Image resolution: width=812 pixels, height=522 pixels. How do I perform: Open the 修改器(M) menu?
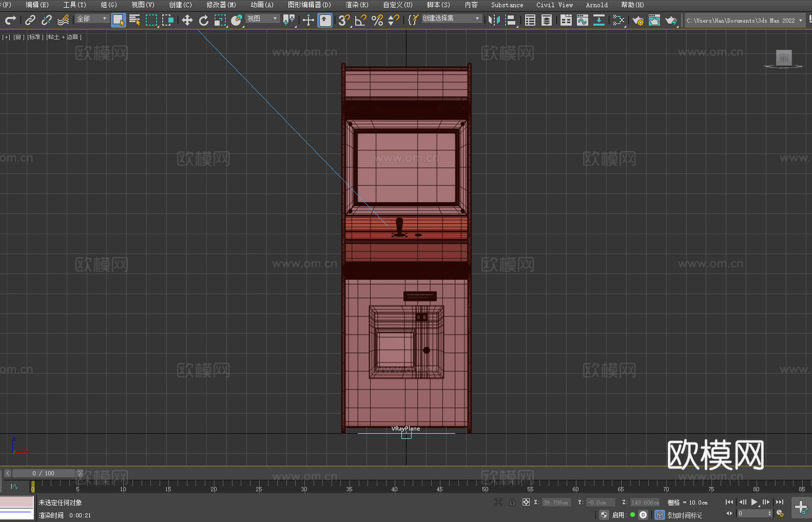221,5
